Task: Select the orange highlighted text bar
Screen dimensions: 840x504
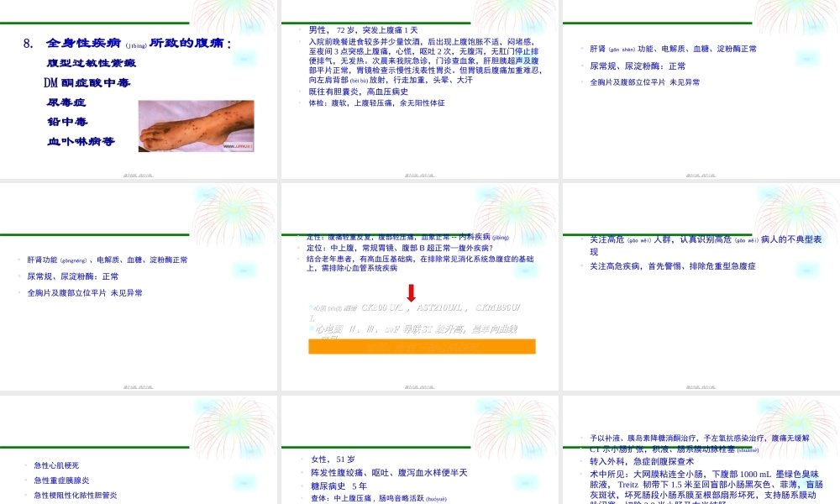Action: 422,346
